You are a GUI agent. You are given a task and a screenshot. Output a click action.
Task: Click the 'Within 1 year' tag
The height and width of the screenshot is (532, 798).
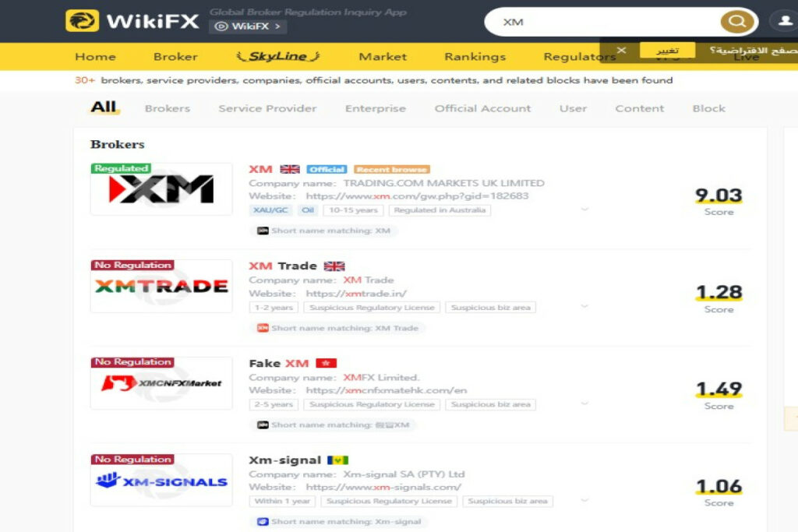(x=282, y=502)
